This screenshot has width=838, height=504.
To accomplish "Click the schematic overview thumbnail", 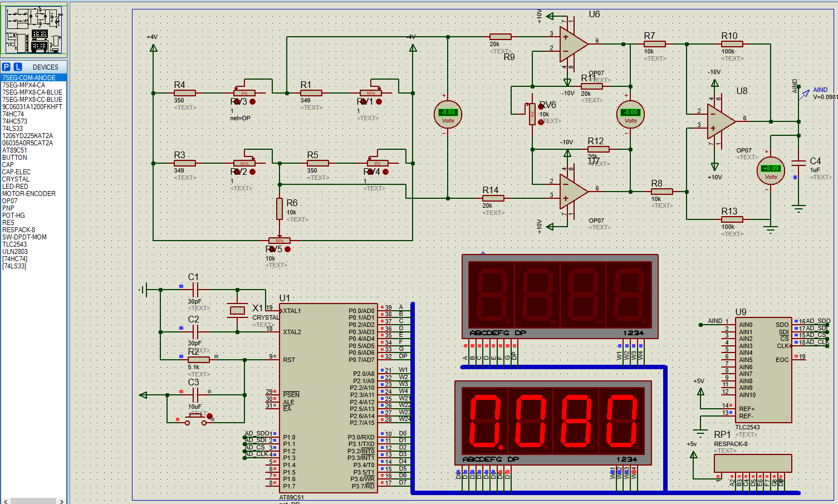I will [34, 30].
